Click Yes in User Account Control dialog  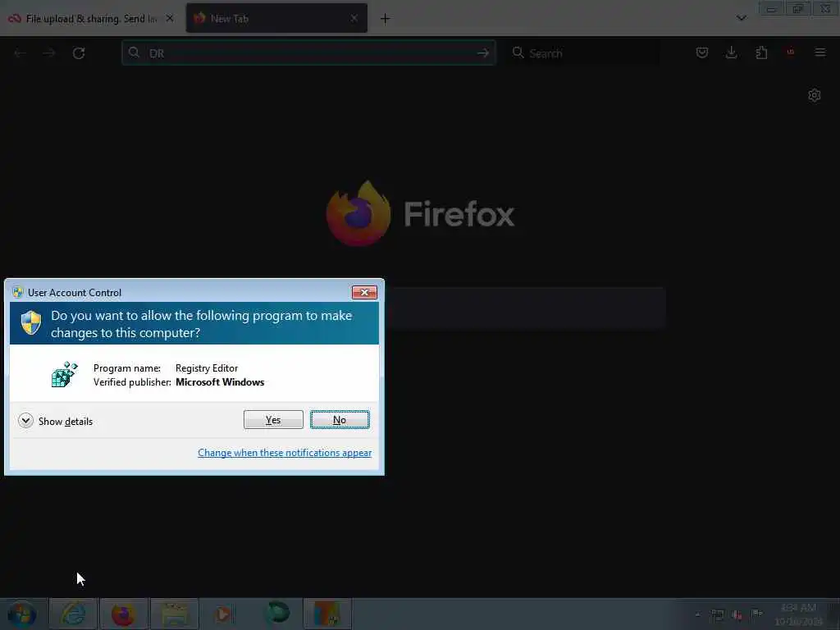pos(273,420)
